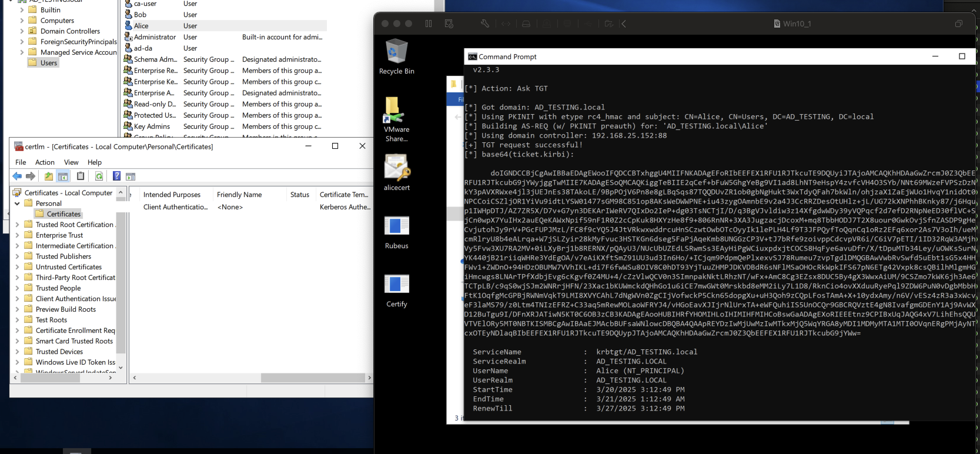This screenshot has height=454, width=980.
Task: Click the clipboard Export List icon
Action: 81,176
